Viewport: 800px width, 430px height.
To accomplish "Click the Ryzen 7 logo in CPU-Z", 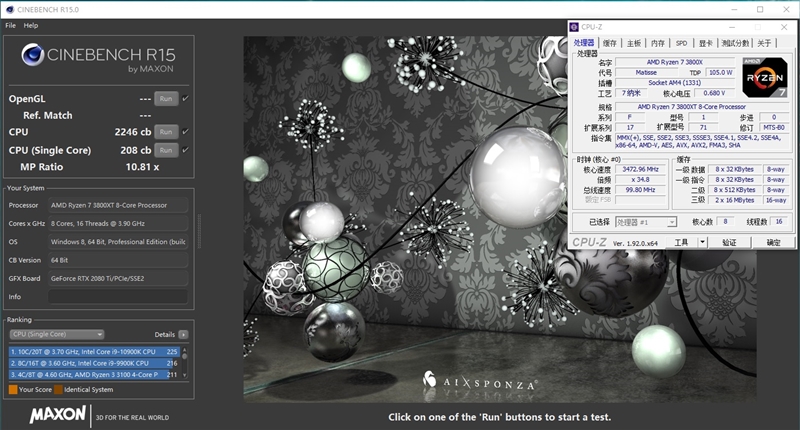I will point(764,78).
